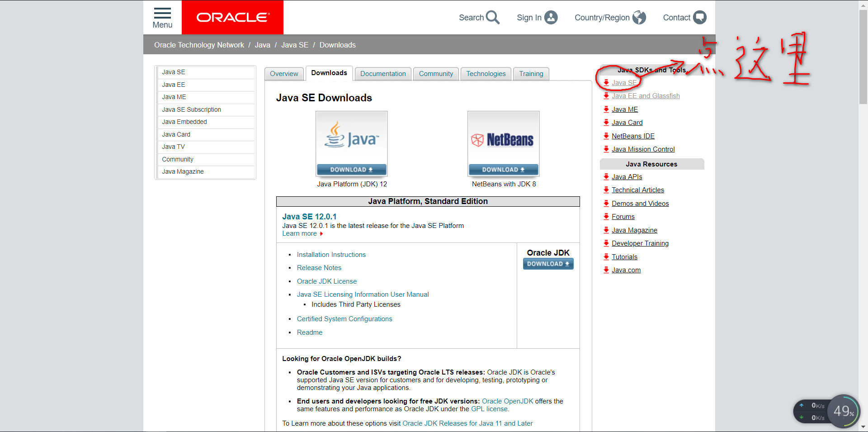The width and height of the screenshot is (868, 432).
Task: Click the red icon beside Java.com
Action: click(x=606, y=270)
